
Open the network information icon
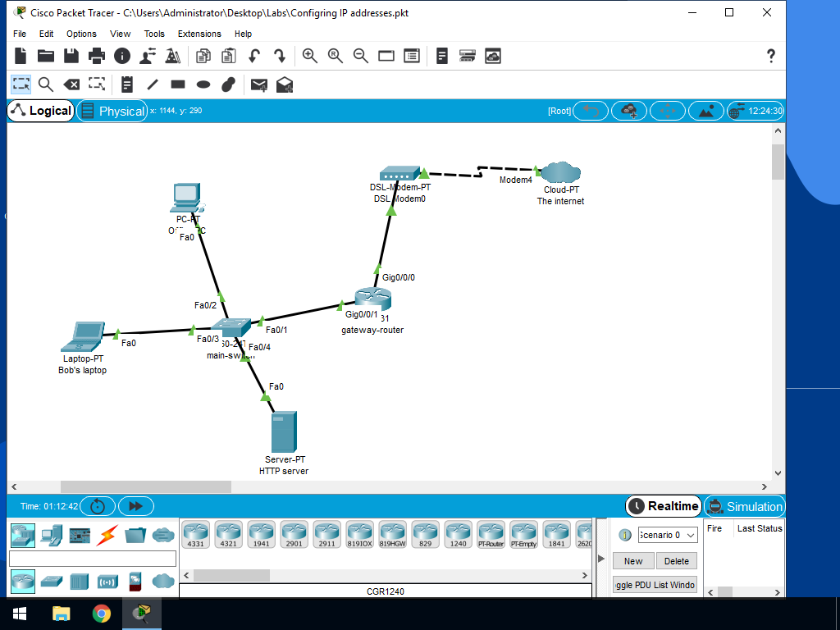click(122, 56)
